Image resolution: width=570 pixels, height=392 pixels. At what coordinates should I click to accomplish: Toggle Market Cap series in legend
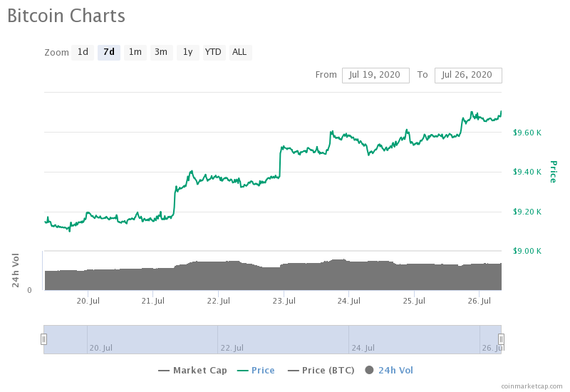tap(192, 370)
